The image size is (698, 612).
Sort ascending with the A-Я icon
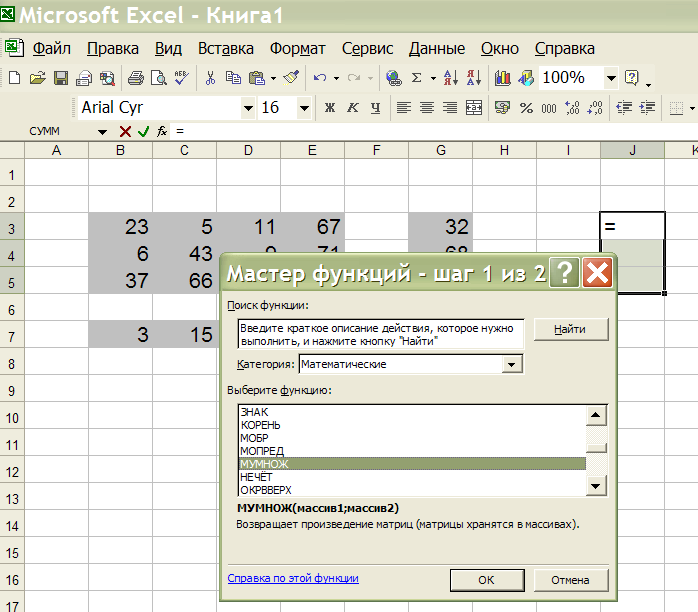click(x=450, y=78)
